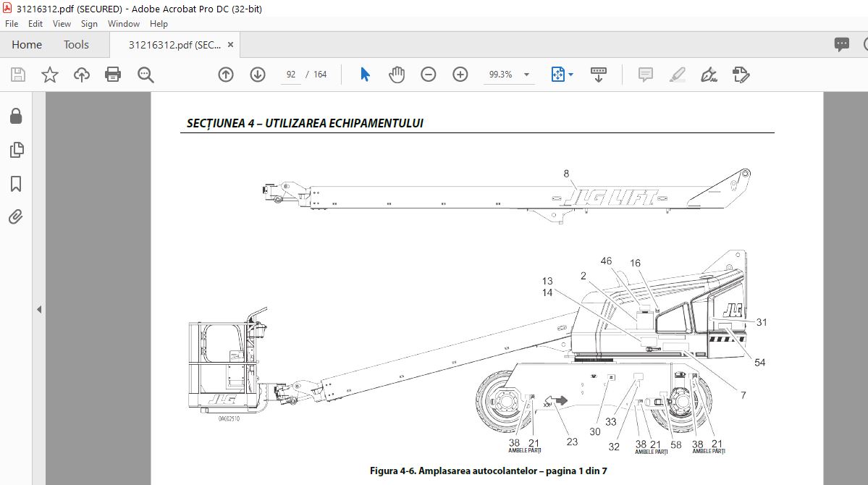Open the zoom level dropdown at 99.3%
Screen dimensions: 868x485
526,75
